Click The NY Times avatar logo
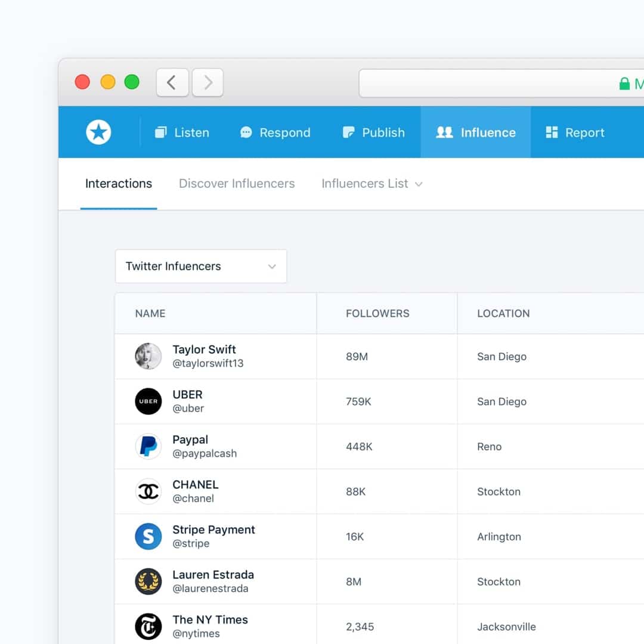Screen dimensions: 644x644 tap(148, 626)
